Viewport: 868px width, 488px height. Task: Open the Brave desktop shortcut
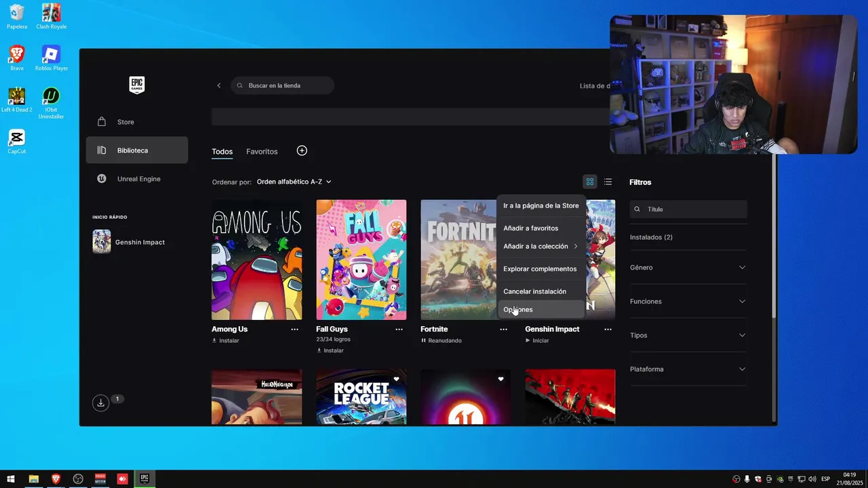tap(17, 58)
